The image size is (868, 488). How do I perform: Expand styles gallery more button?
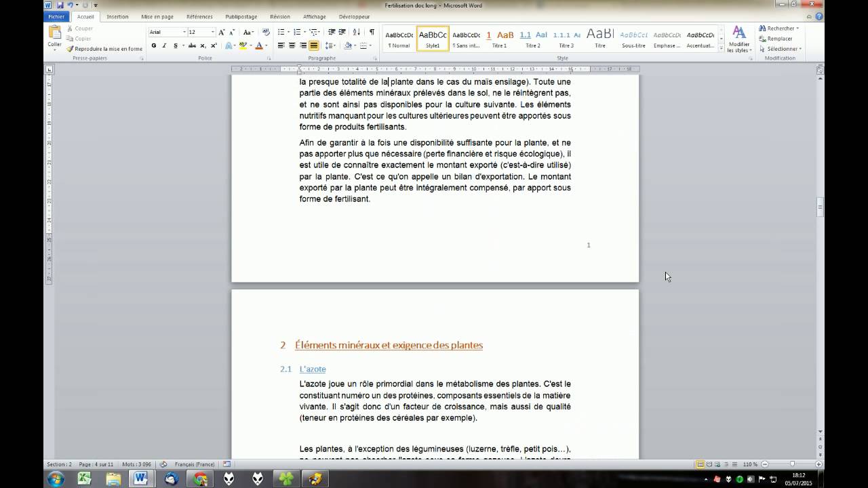coord(721,47)
